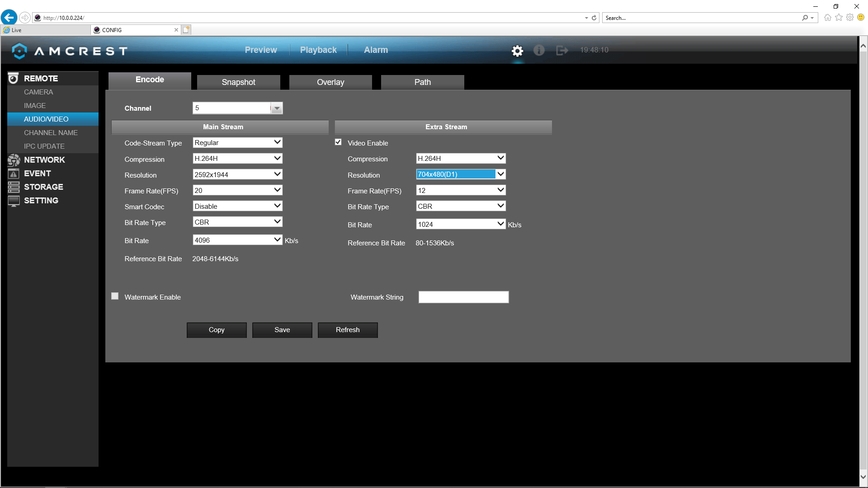Open Extra Stream Frame Rate 12 dropdown
This screenshot has height=488, width=868.
(x=461, y=190)
